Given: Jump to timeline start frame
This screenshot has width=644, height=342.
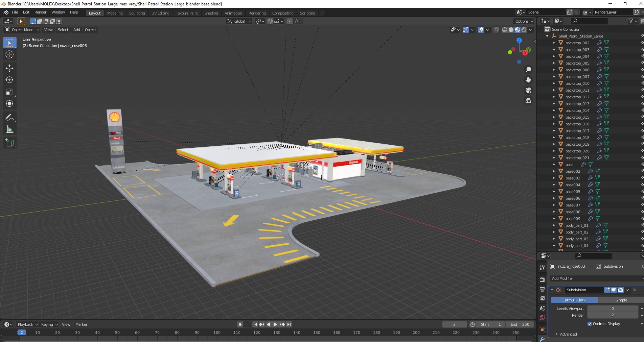Looking at the screenshot, I should 255,324.
